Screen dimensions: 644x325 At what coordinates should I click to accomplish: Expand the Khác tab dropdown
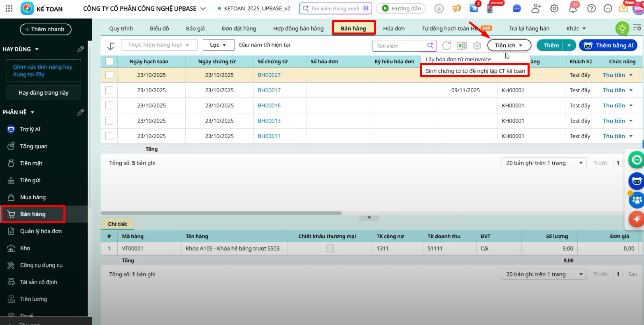coord(576,28)
